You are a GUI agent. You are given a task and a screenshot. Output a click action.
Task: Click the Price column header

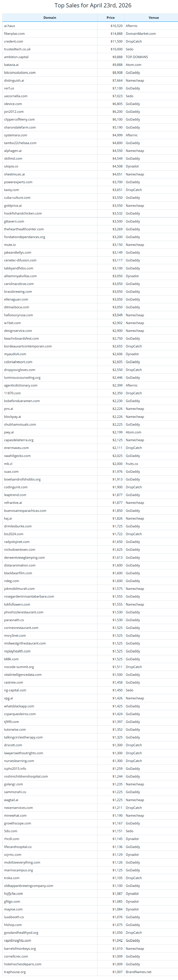[x=111, y=17]
